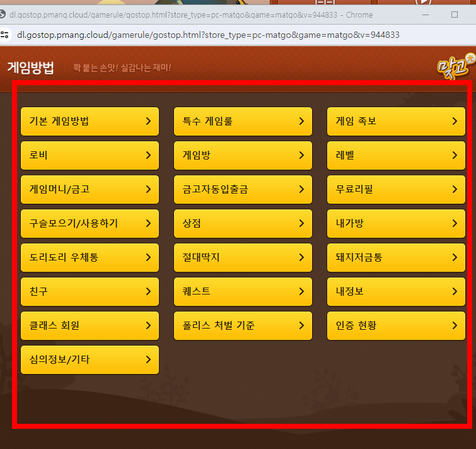Open 구슬모으기/사용하기 guide
The width and height of the screenshot is (476, 449).
[90, 223]
